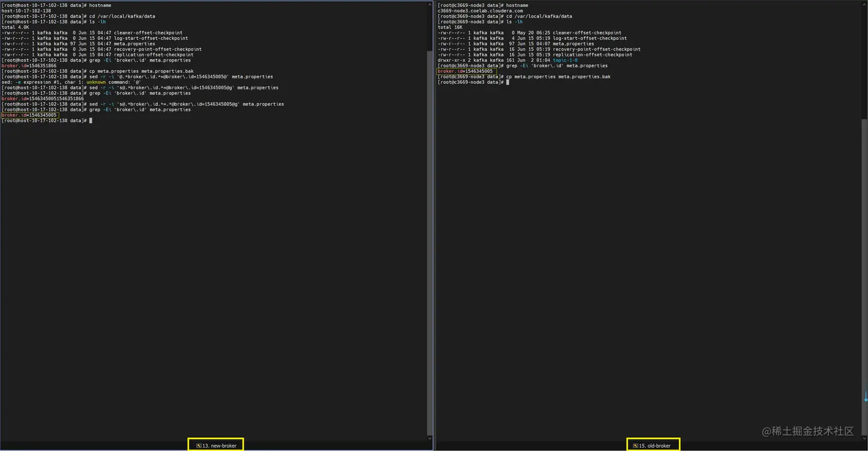The width and height of the screenshot is (868, 451).
Task: Click 'c3669-node3.coelab.cloudera.com' hostname output
Action: coord(480,10)
